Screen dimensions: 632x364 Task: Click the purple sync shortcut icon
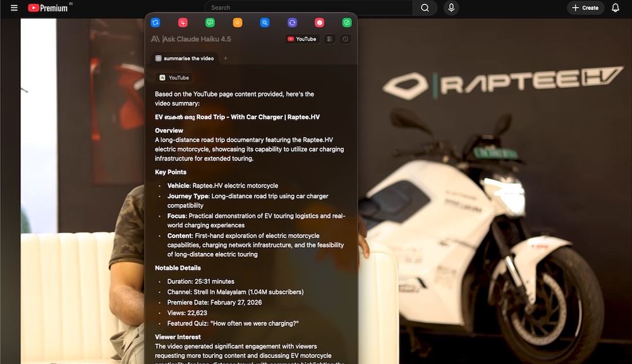pos(292,23)
